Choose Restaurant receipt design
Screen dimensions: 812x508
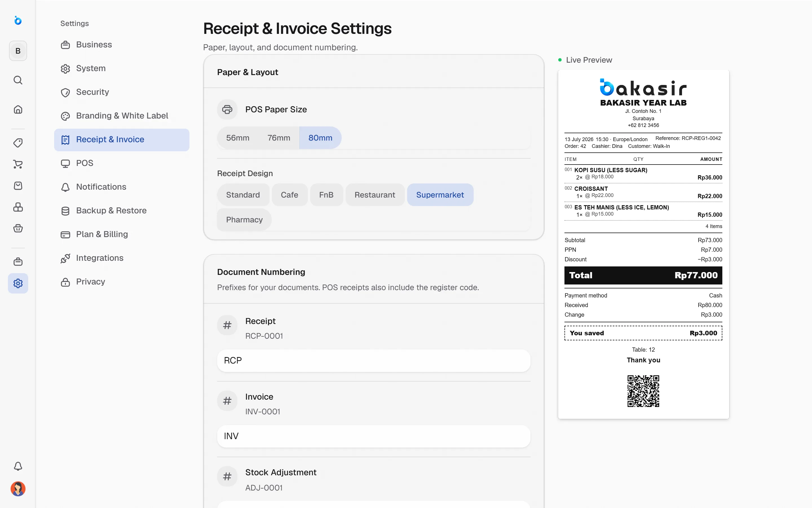click(375, 195)
